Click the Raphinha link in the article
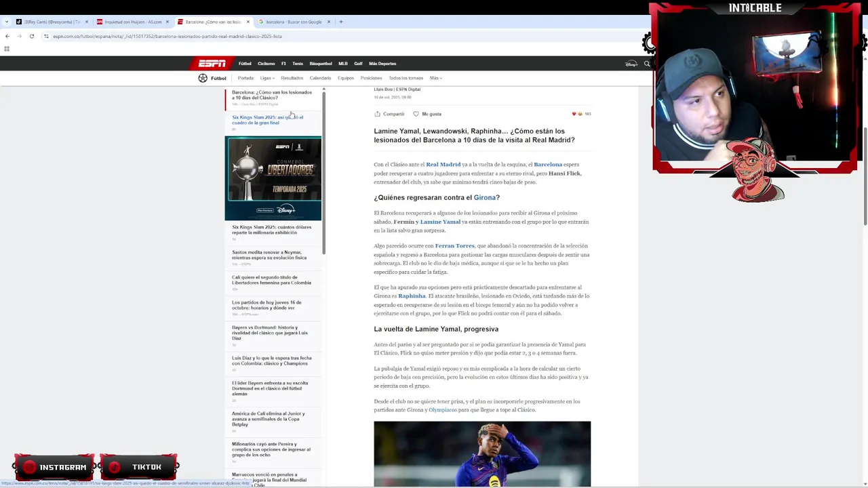This screenshot has width=868, height=488. pos(412,296)
